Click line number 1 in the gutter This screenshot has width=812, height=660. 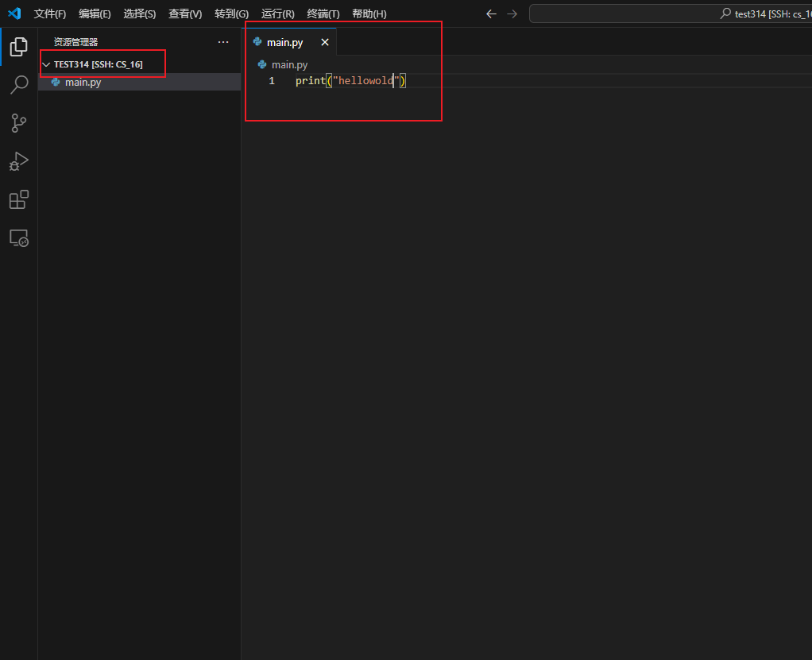point(272,81)
